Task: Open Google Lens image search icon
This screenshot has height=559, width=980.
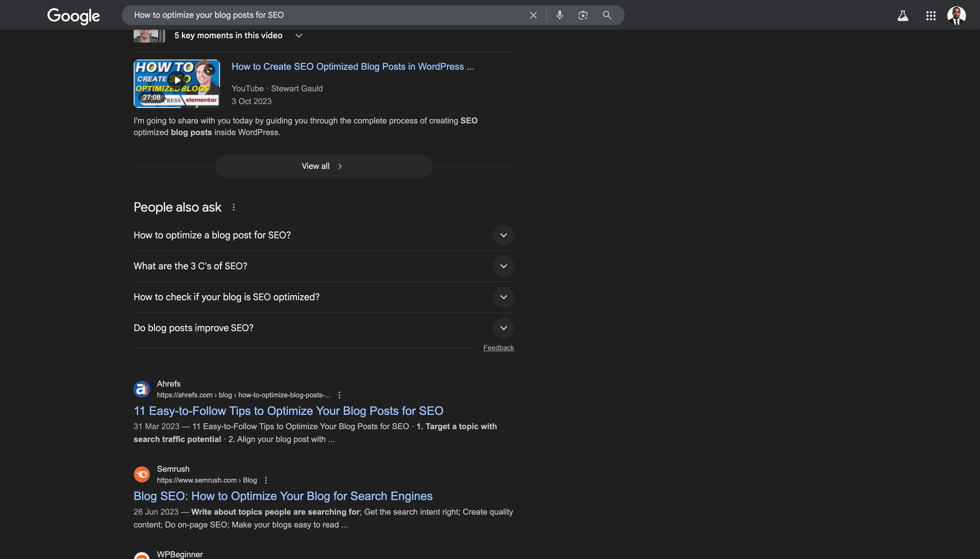Action: coord(583,15)
